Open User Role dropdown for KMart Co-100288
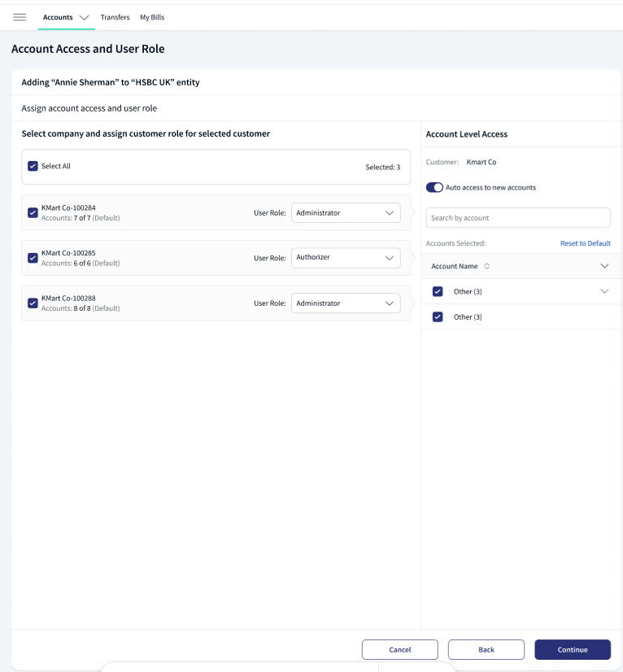 [346, 303]
